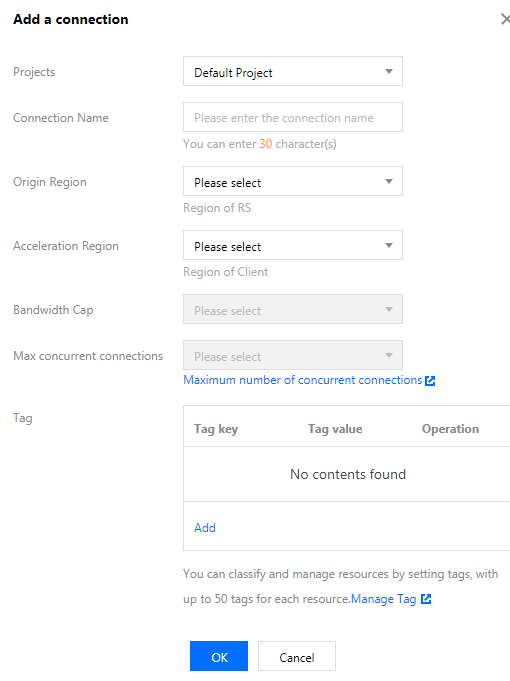Click external link icon next to Manage Tag

point(426,599)
